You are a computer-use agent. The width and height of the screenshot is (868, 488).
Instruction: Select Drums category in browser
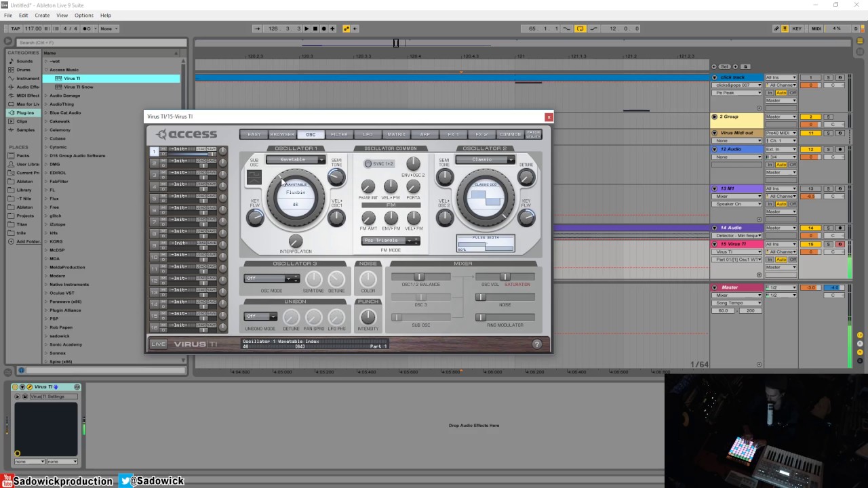coord(24,70)
